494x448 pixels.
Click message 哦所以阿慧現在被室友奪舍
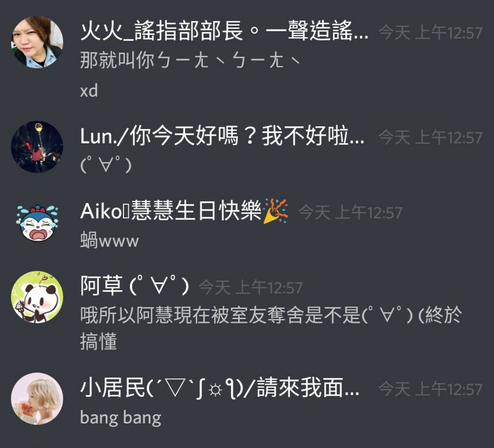click(x=271, y=328)
